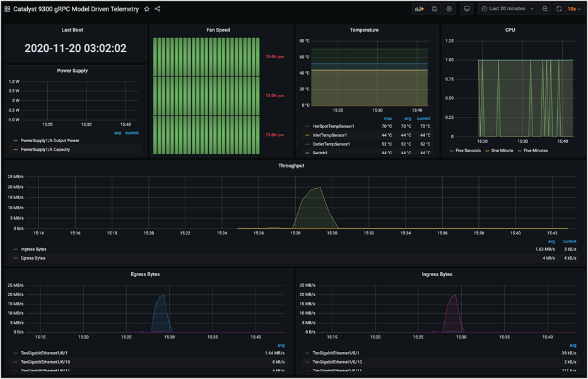The height and width of the screenshot is (379, 588).
Task: Toggle Five Seconds CPU series
Action: (468, 150)
